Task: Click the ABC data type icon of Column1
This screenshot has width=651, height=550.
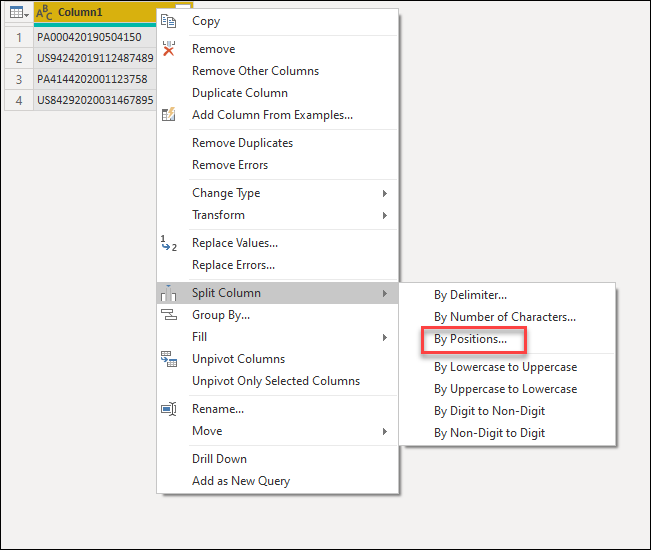Action: click(44, 13)
